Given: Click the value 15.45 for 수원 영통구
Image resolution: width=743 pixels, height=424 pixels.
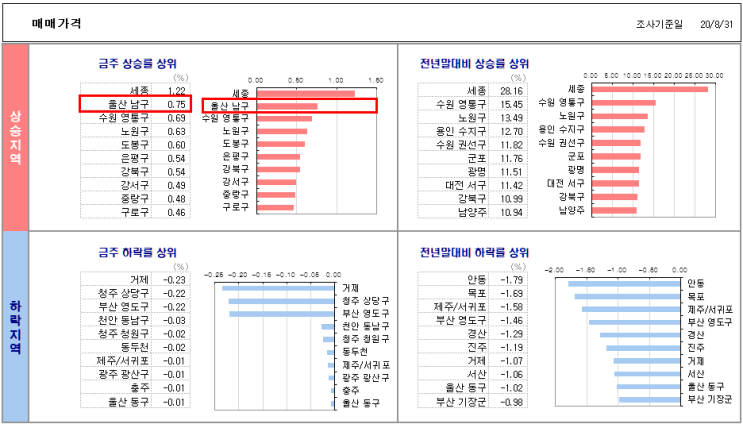Looking at the screenshot, I should coord(514,104).
